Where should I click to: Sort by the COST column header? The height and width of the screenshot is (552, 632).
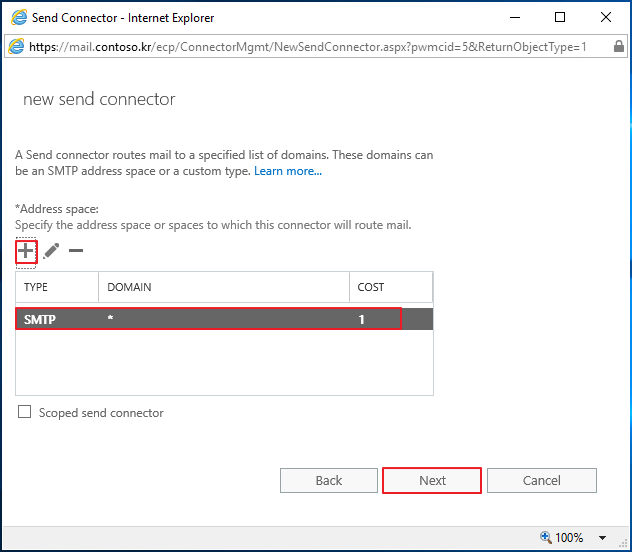point(391,287)
